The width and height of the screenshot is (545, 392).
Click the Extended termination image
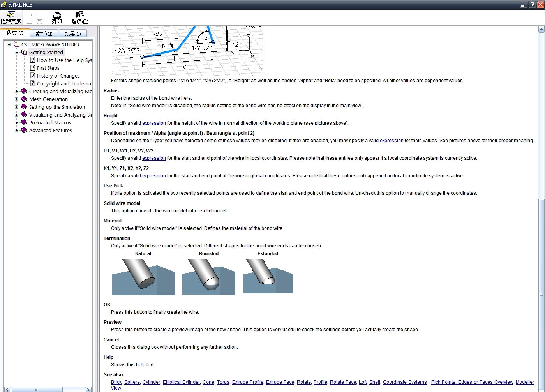click(x=268, y=276)
